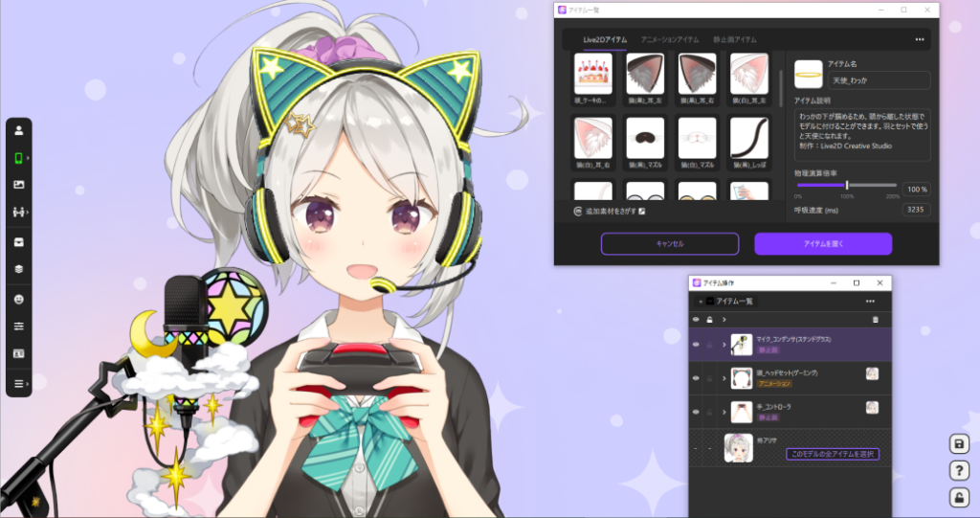Click the trash delete icon in アイテム操作
The width and height of the screenshot is (980, 518).
pos(875,320)
